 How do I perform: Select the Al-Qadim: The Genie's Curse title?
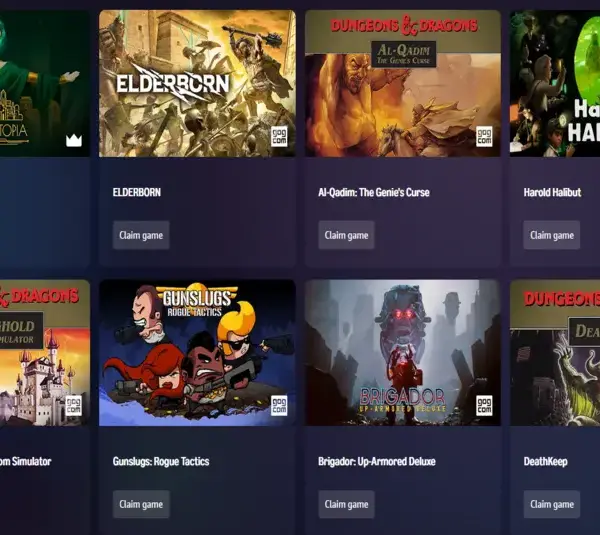374,192
